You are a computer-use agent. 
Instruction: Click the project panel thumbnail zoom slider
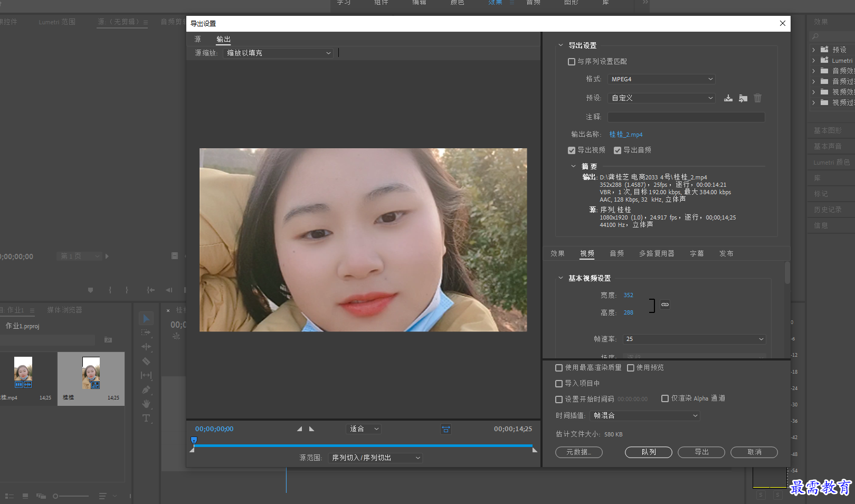[x=71, y=496]
